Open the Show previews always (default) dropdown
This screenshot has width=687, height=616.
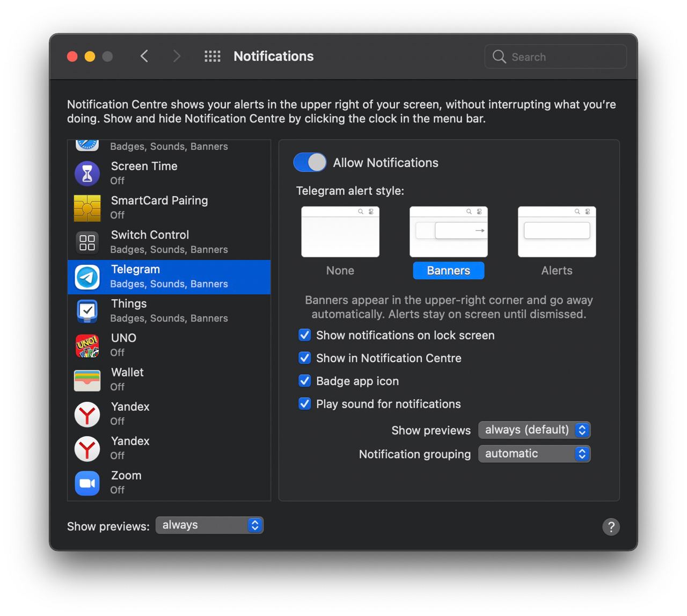[534, 430]
